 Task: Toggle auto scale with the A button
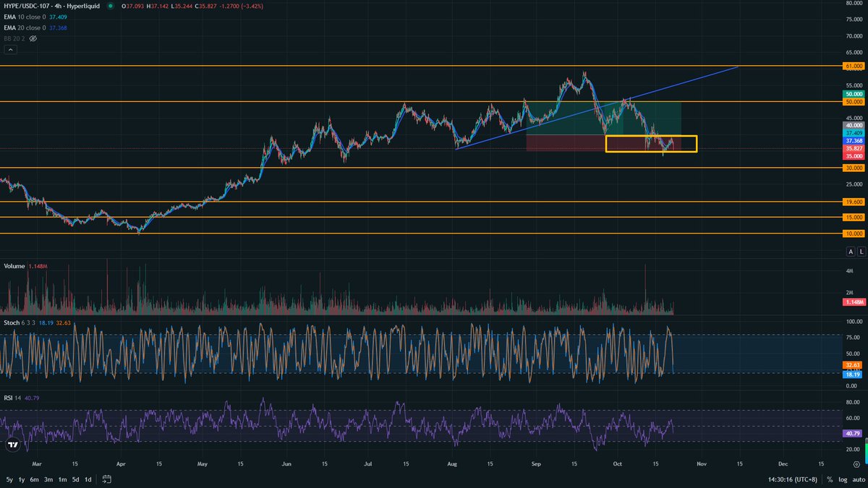851,252
